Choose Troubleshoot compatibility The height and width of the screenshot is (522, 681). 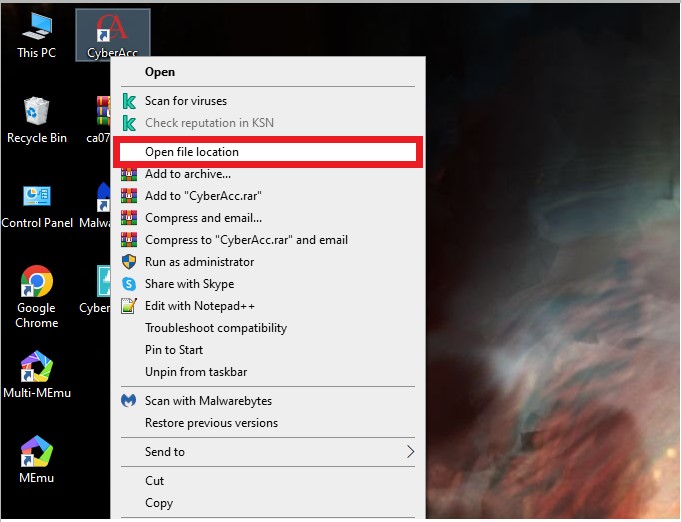215,328
